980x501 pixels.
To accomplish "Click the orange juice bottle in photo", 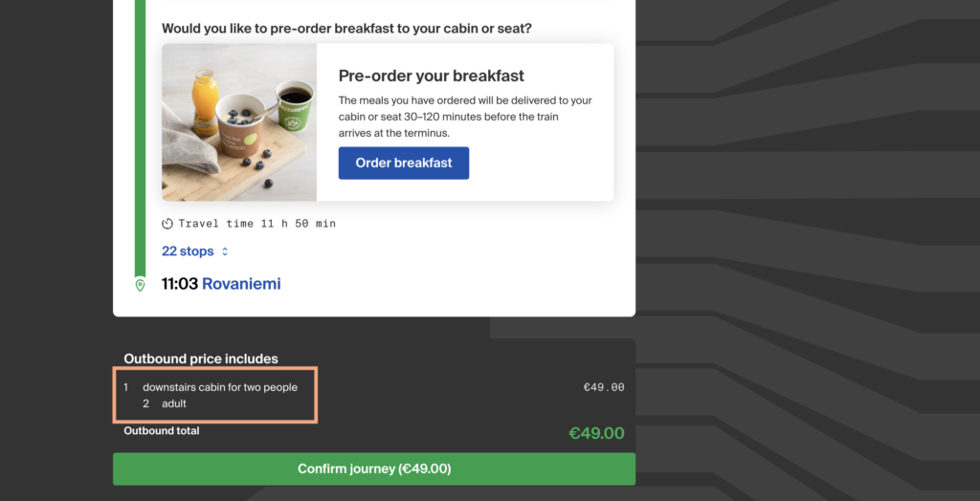I will click(205, 103).
